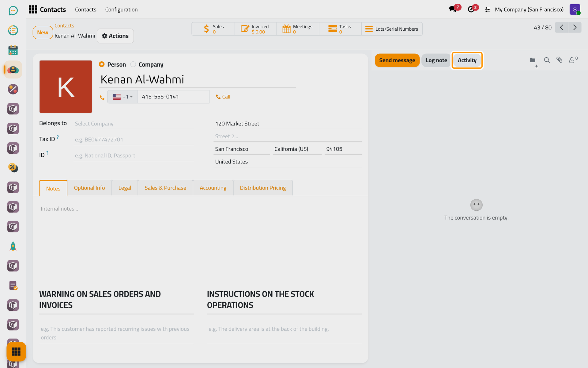
Task: Click the Activity button
Action: 467,60
